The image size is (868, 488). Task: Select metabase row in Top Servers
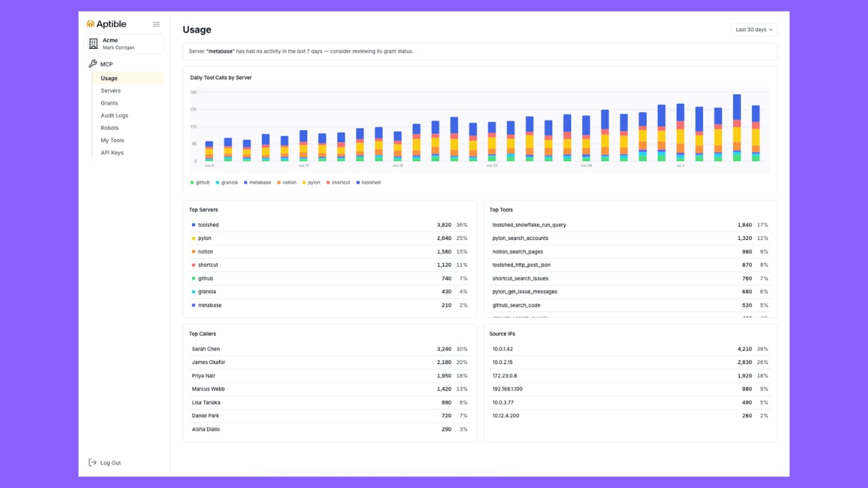tap(330, 305)
